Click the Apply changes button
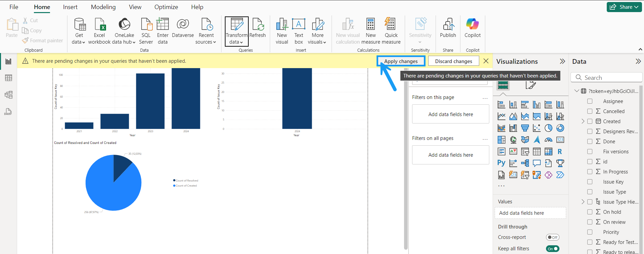The image size is (644, 254). tap(401, 61)
